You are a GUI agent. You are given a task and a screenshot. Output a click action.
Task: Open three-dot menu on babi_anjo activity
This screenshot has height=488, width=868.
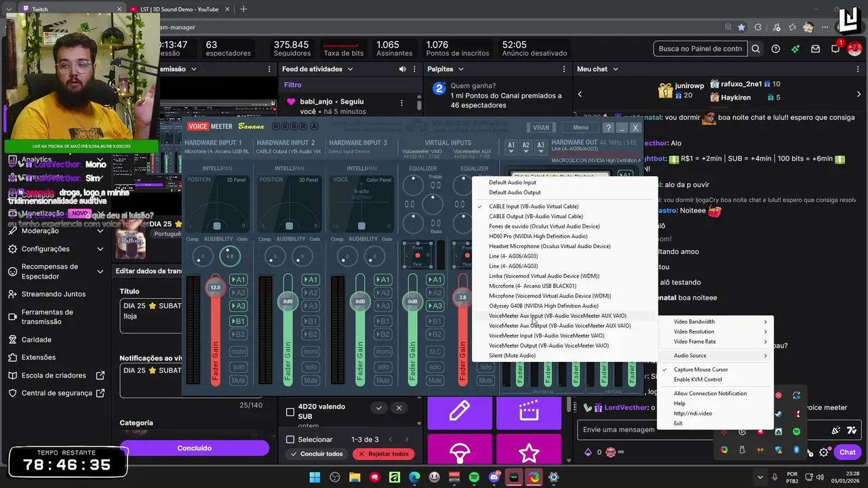pos(401,103)
